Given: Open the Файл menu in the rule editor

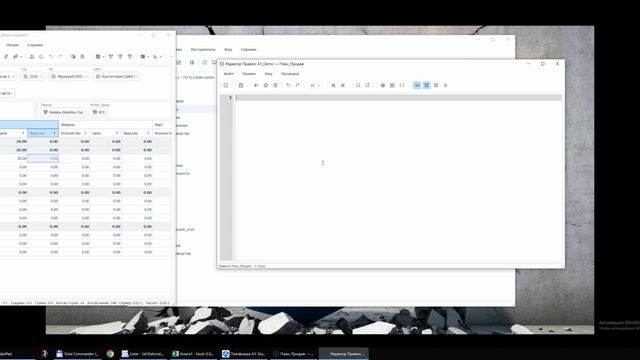Looking at the screenshot, I should (229, 74).
